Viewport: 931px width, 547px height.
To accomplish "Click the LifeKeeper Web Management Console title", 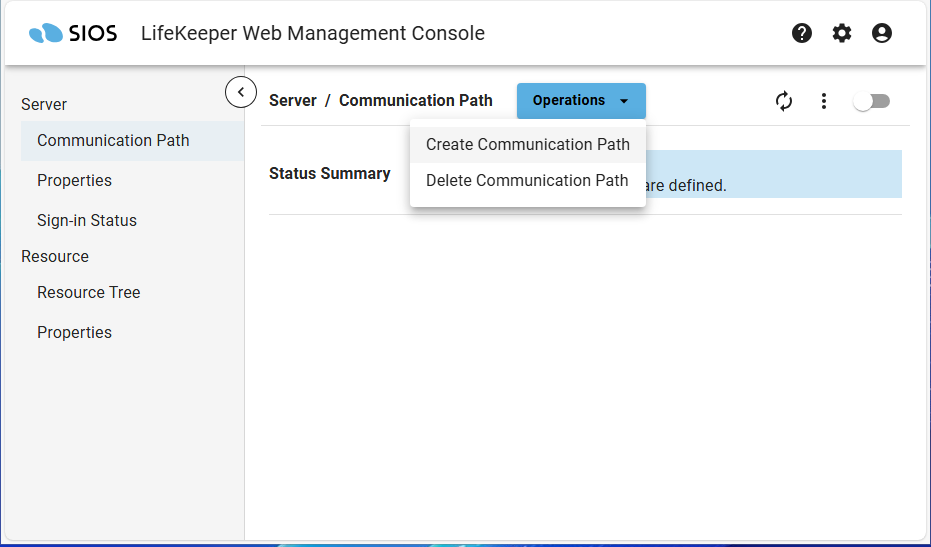I will click(x=313, y=33).
